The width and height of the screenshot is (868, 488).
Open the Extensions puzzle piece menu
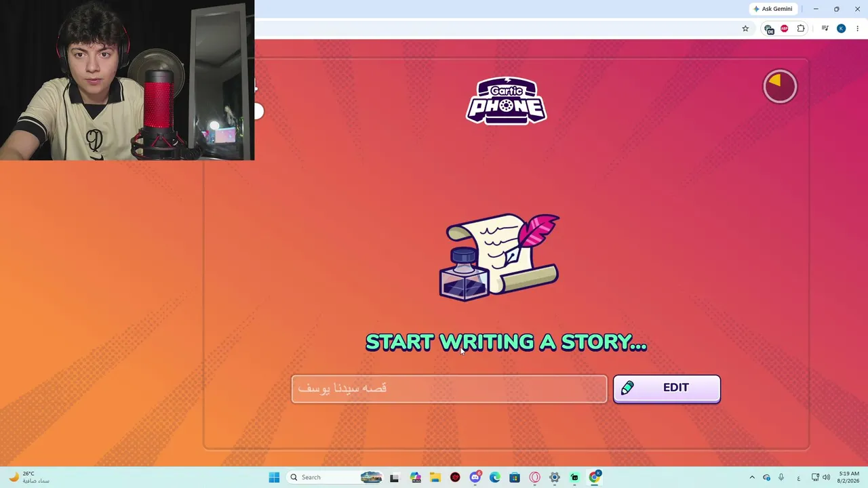[801, 28]
